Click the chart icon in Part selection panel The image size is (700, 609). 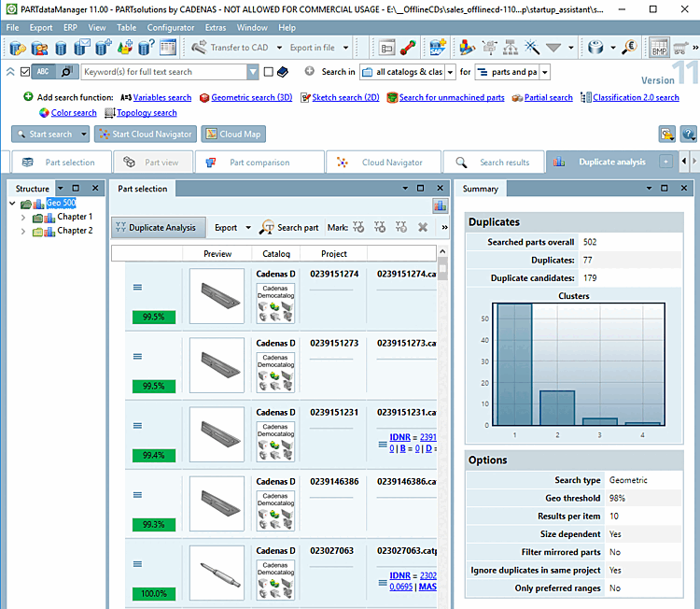tap(440, 205)
